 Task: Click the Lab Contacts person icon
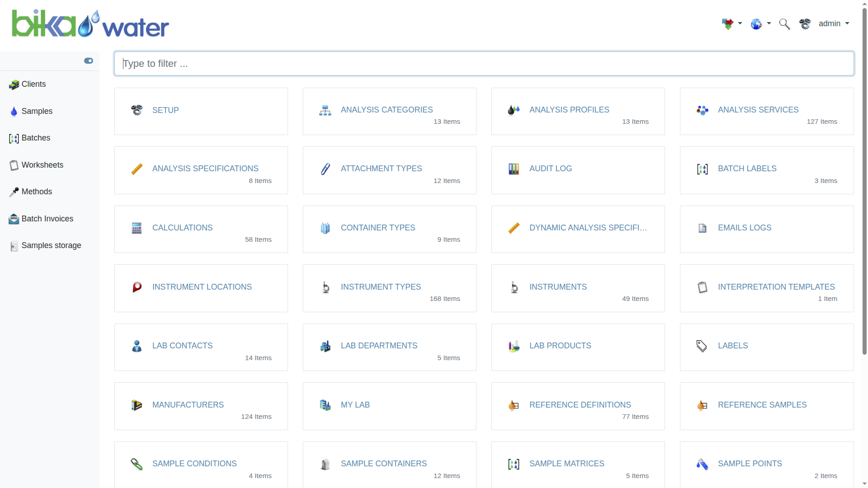pyautogui.click(x=137, y=346)
